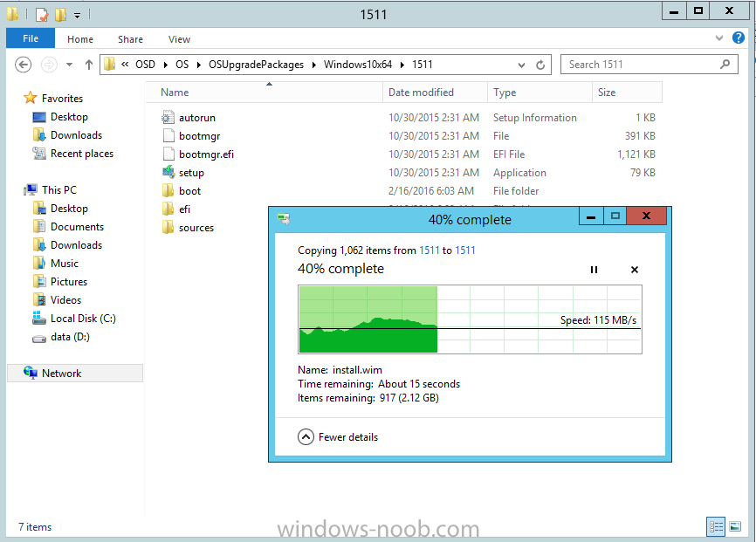Cancel the copy with the X icon
The width and height of the screenshot is (756, 542).
click(635, 270)
